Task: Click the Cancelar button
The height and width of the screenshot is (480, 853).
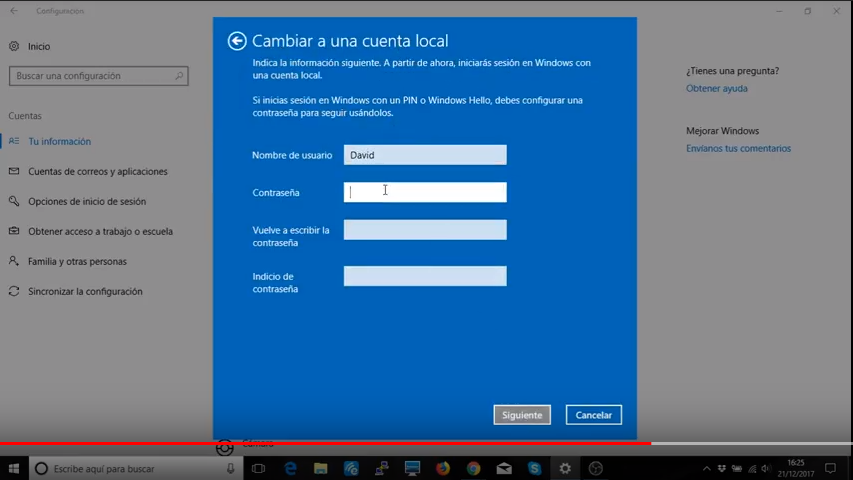Action: click(x=593, y=415)
